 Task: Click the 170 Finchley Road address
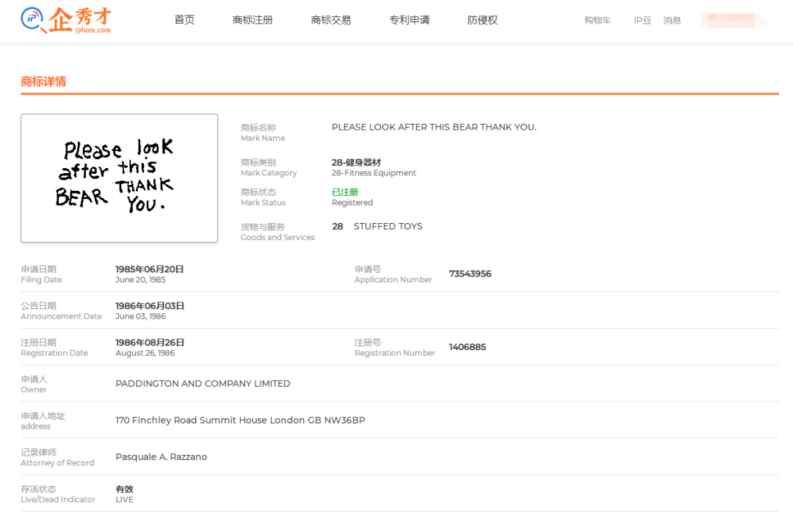click(240, 420)
